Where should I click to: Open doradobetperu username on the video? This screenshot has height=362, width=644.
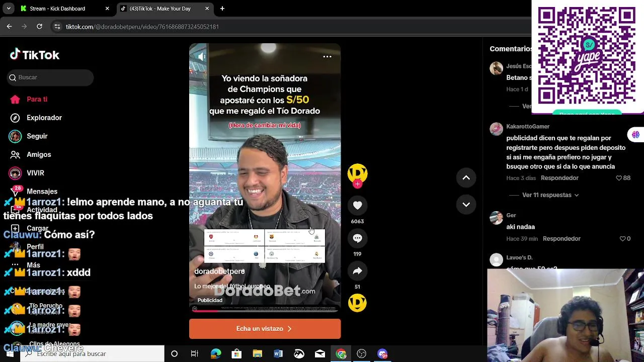(x=219, y=271)
